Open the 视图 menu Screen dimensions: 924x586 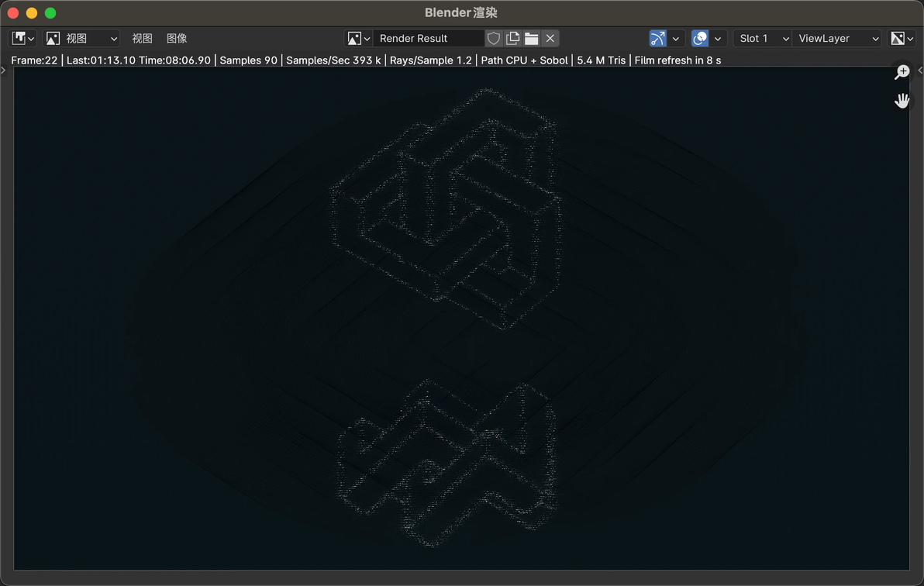click(x=142, y=38)
